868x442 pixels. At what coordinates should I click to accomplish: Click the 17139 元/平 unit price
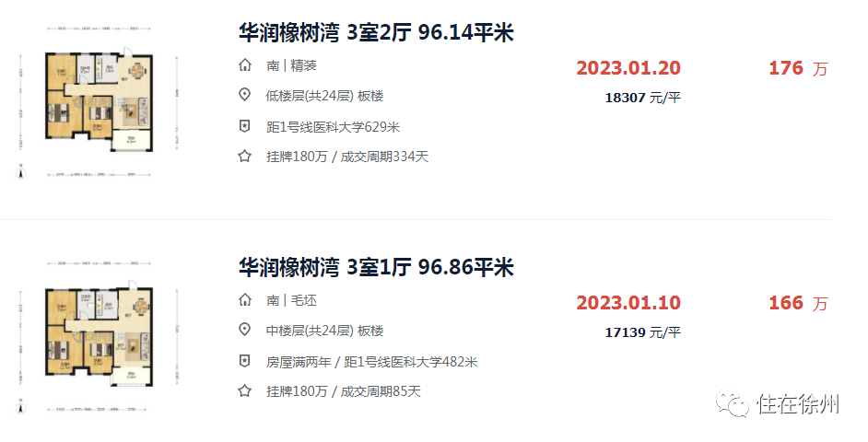click(x=642, y=332)
